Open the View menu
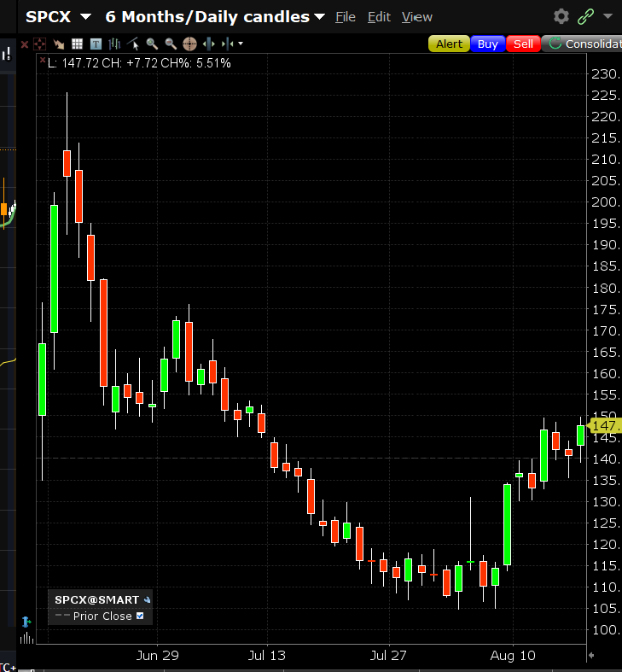 coord(417,17)
